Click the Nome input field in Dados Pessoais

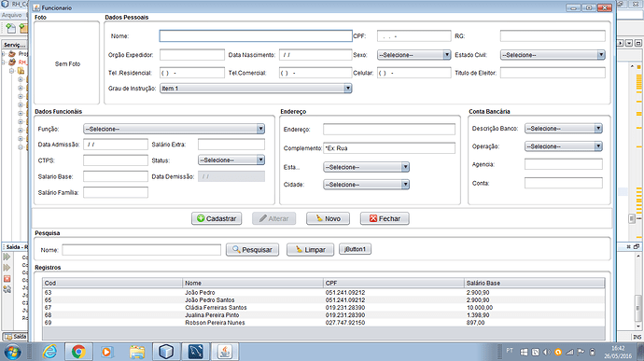click(x=256, y=36)
